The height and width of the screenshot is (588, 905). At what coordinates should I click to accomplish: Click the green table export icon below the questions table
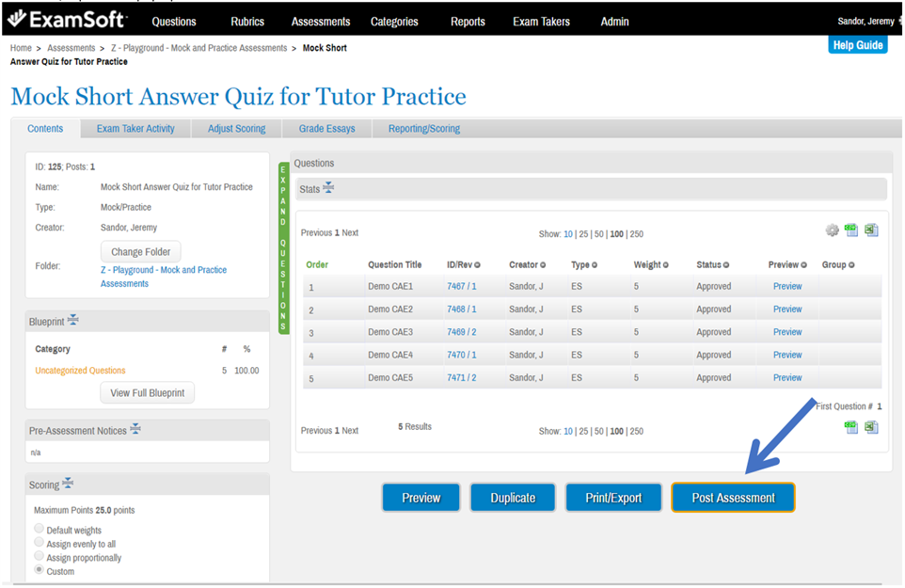pyautogui.click(x=851, y=427)
